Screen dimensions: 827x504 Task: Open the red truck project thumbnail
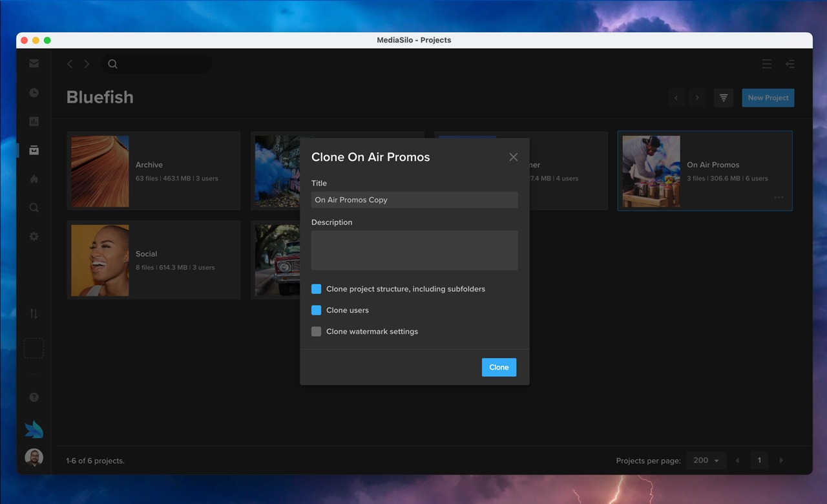pyautogui.click(x=277, y=260)
